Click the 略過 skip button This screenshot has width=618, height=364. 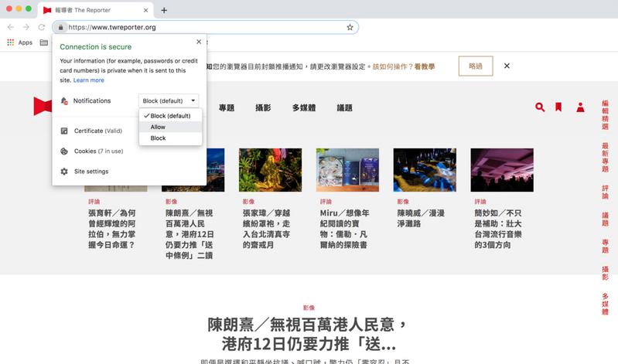[x=476, y=66]
